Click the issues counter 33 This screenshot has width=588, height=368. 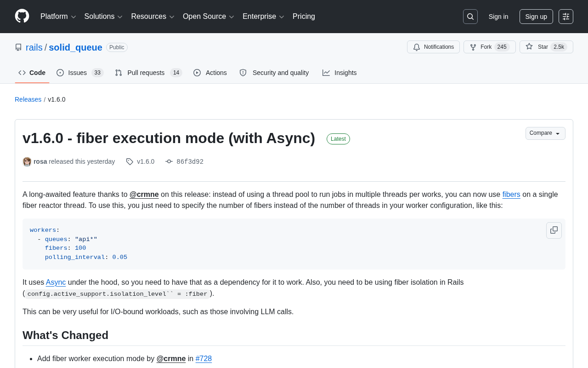coord(97,73)
